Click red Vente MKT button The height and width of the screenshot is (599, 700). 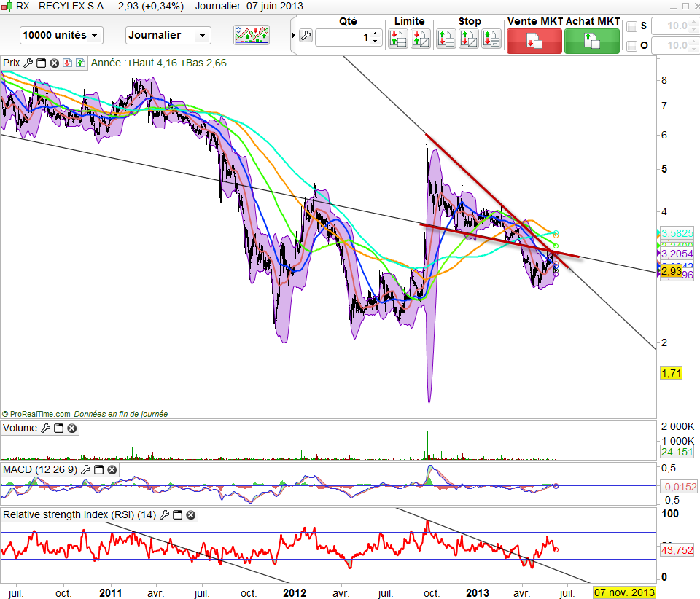click(x=534, y=41)
